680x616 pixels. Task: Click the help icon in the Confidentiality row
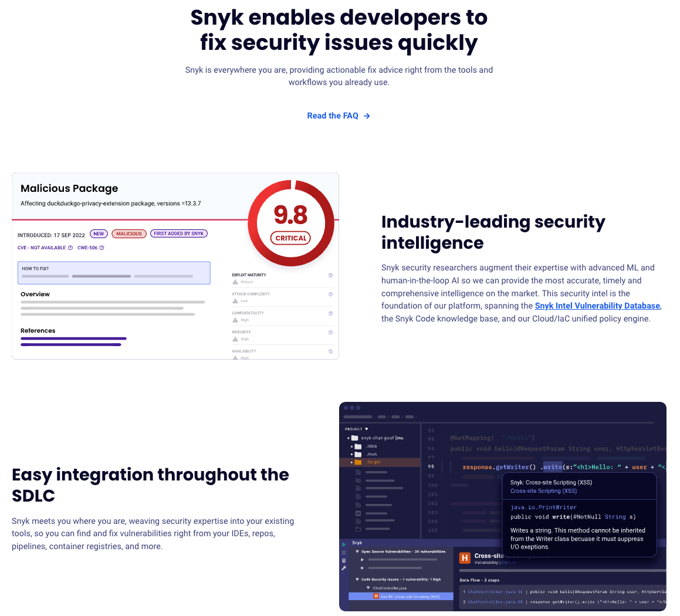(x=330, y=313)
